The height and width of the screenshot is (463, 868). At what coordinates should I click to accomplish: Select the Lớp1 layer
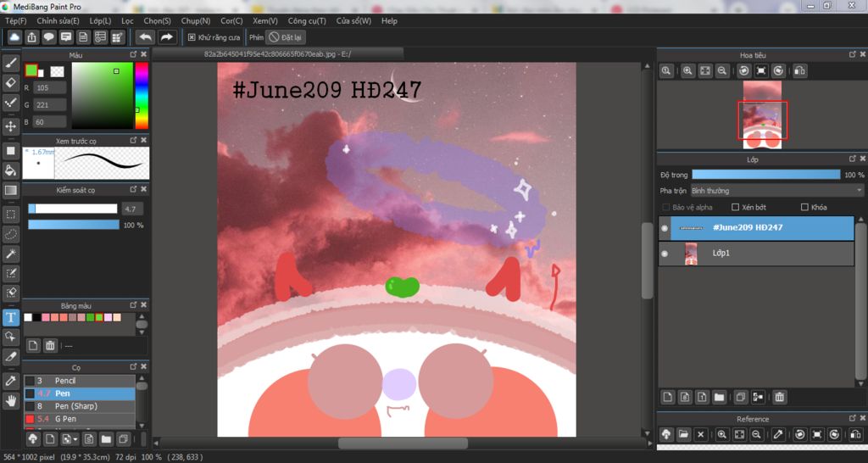756,254
